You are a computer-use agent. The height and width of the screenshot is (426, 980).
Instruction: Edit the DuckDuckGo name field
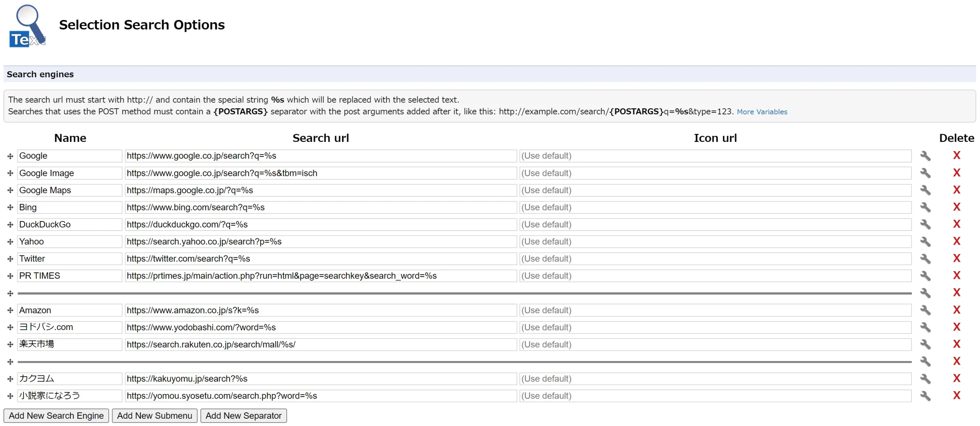coord(70,224)
